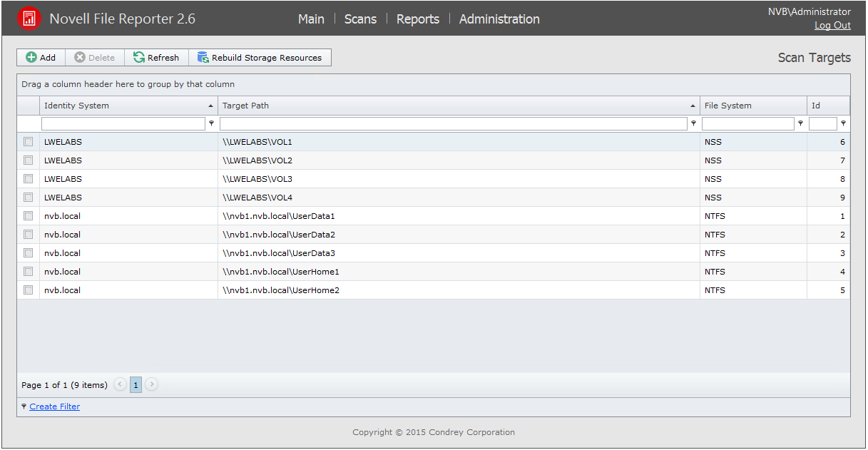Open the Create Filter link

[x=55, y=406]
